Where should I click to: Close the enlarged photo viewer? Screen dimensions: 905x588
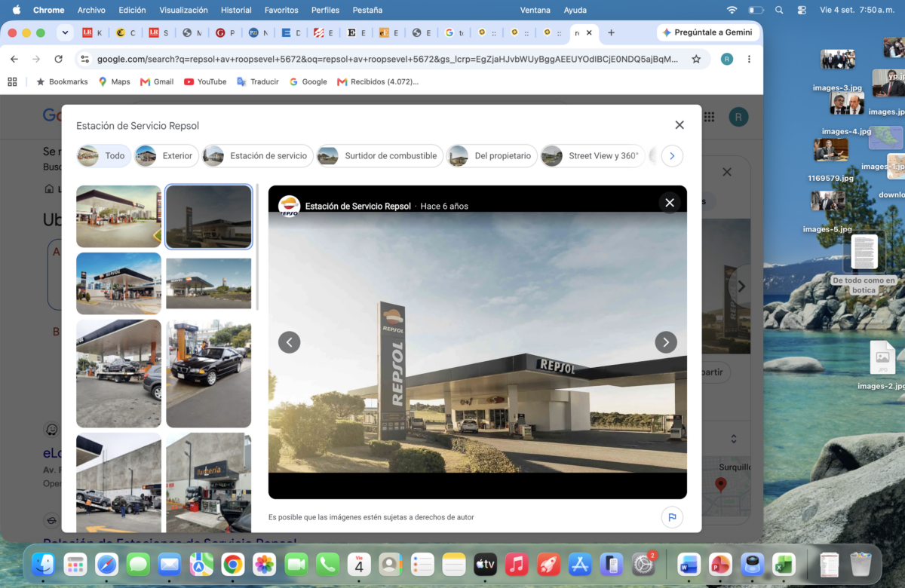(669, 202)
